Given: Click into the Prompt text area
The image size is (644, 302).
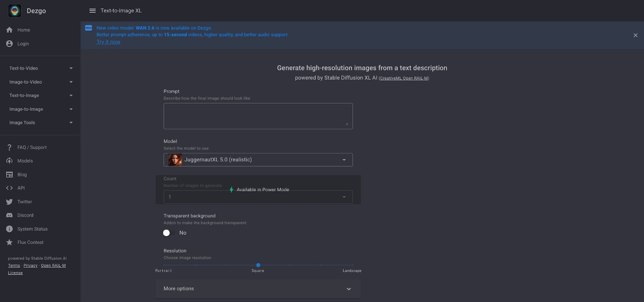Looking at the screenshot, I should click(258, 116).
